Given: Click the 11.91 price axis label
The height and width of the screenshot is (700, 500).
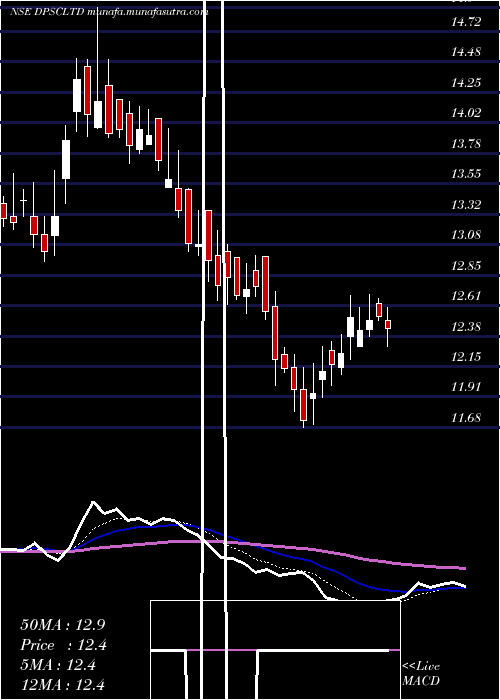Looking at the screenshot, I should pyautogui.click(x=466, y=387).
